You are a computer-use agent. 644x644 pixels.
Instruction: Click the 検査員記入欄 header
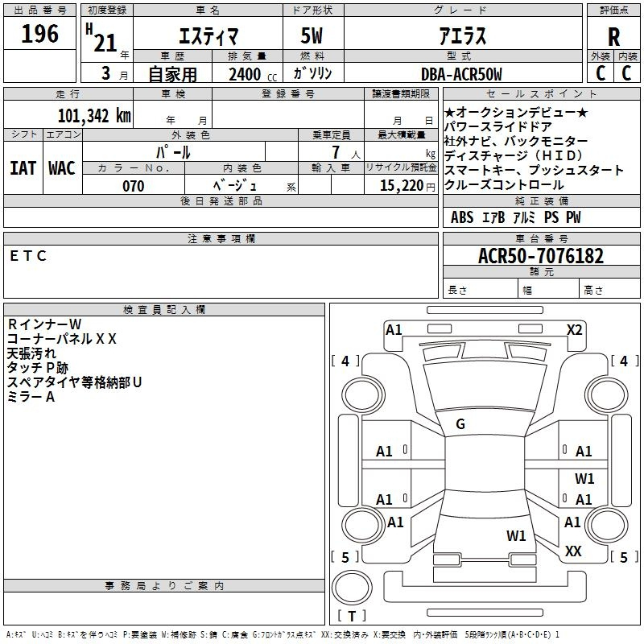tap(164, 309)
